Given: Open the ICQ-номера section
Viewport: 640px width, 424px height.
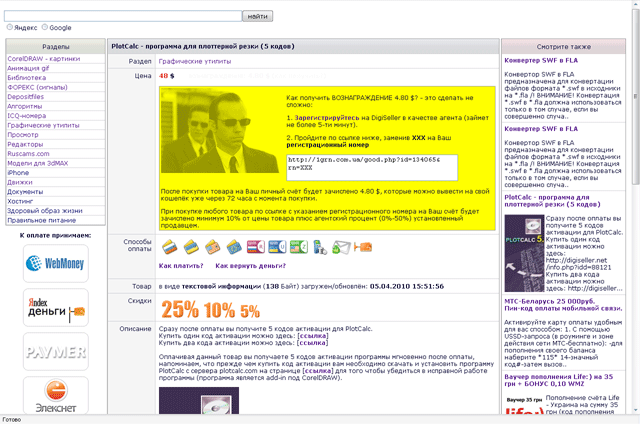Looking at the screenshot, I should click(27, 115).
